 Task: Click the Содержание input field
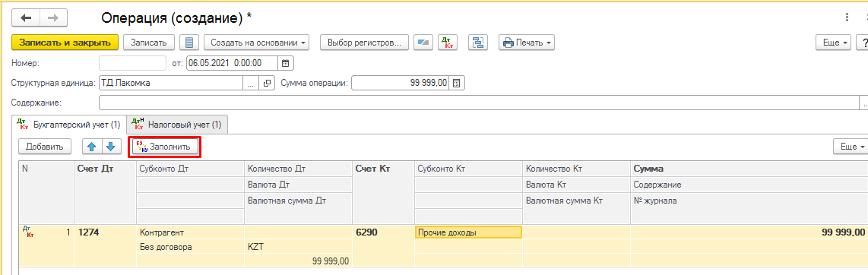[478, 103]
